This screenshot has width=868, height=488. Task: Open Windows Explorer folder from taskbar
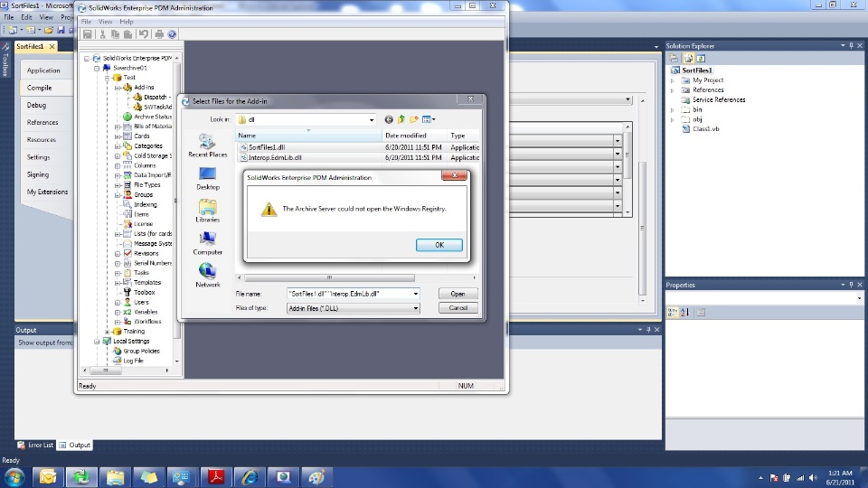click(115, 477)
